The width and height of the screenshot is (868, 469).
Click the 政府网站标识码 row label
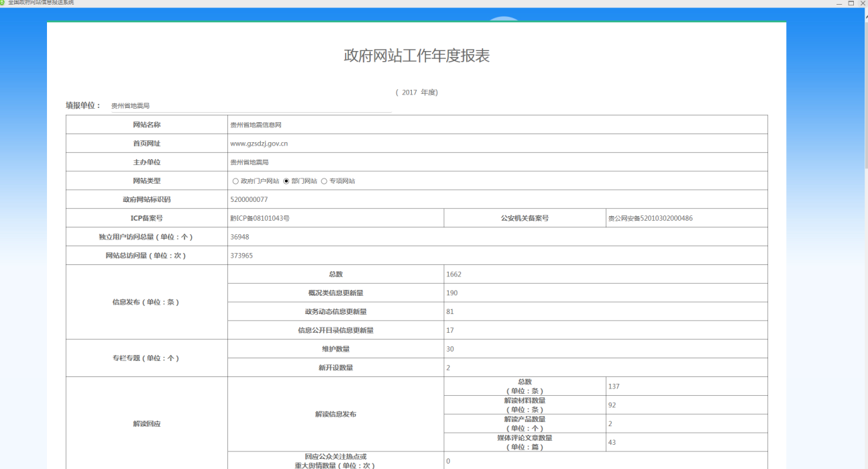coord(147,199)
